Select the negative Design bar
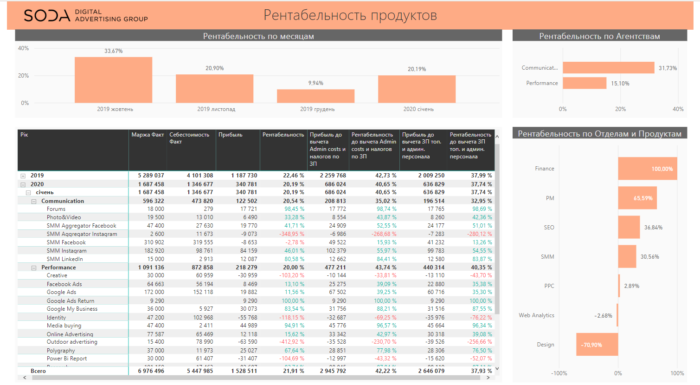 point(597,344)
